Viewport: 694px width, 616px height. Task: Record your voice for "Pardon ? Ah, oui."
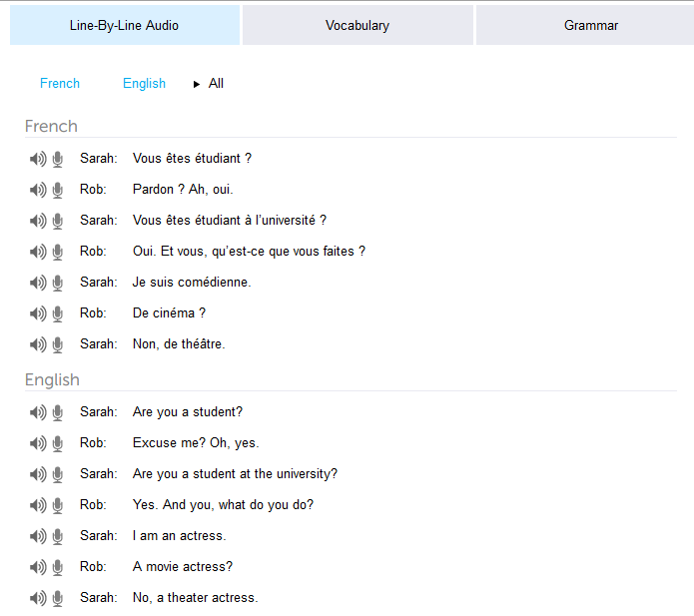(x=58, y=190)
